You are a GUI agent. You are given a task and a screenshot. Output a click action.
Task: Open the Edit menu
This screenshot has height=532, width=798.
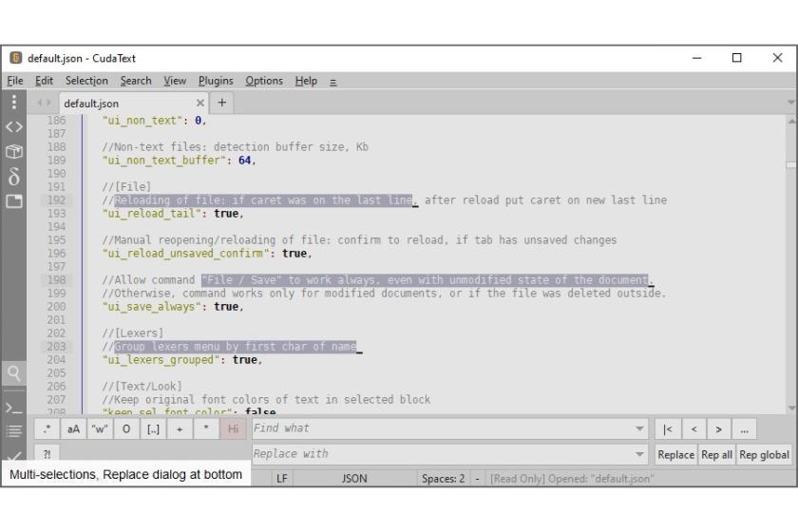(44, 81)
